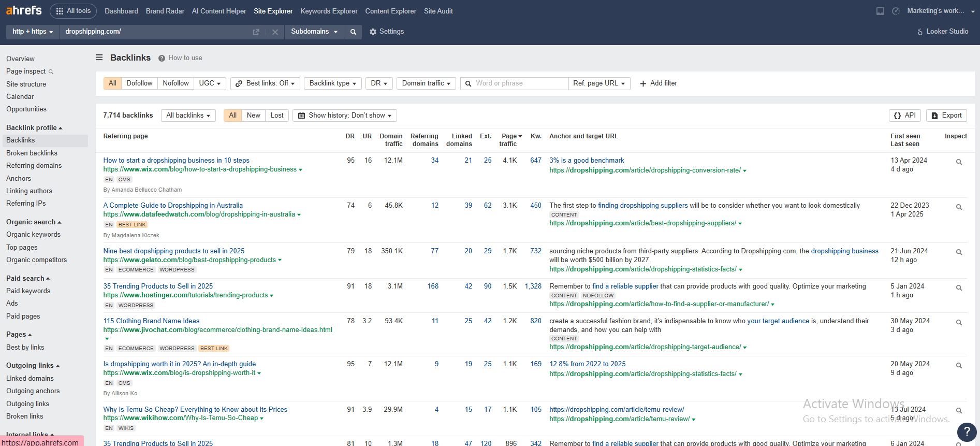This screenshot has height=446, width=980.
Task: Open DR filter dropdown
Action: pyautogui.click(x=379, y=83)
